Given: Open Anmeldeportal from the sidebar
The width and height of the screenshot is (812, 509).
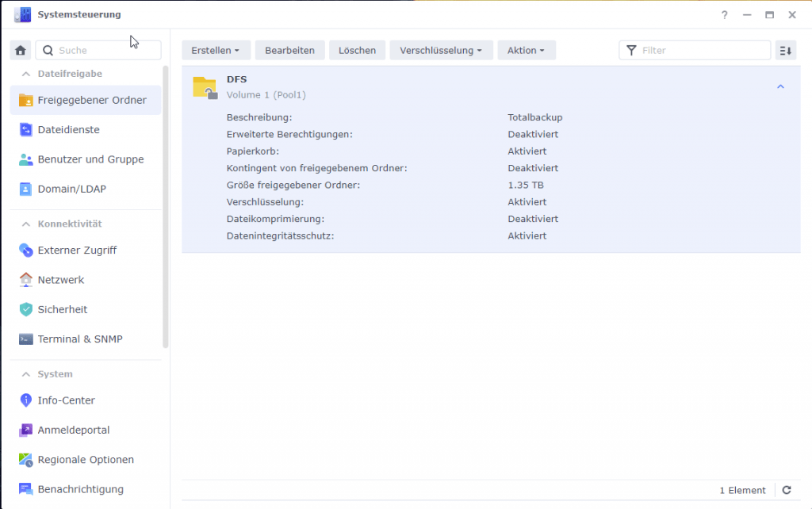Looking at the screenshot, I should click(x=27, y=429).
